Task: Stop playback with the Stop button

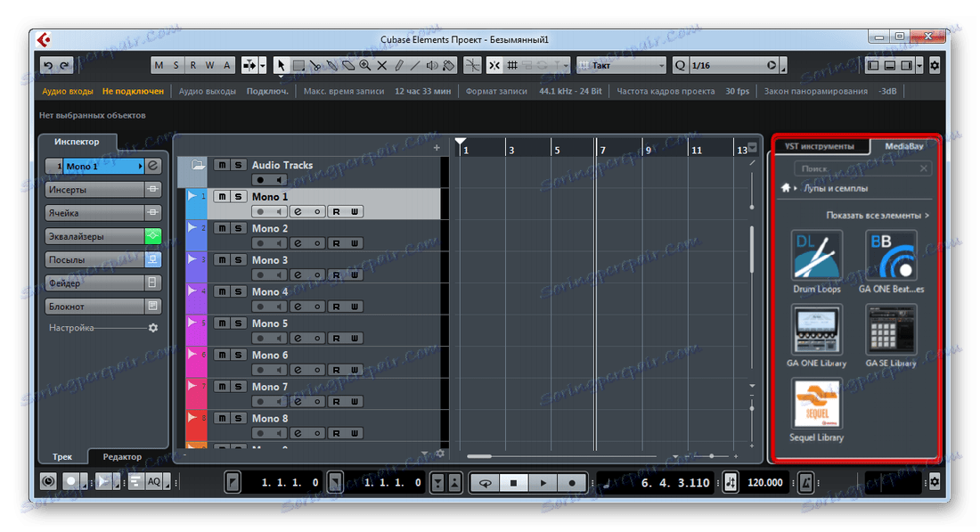Action: (x=514, y=483)
